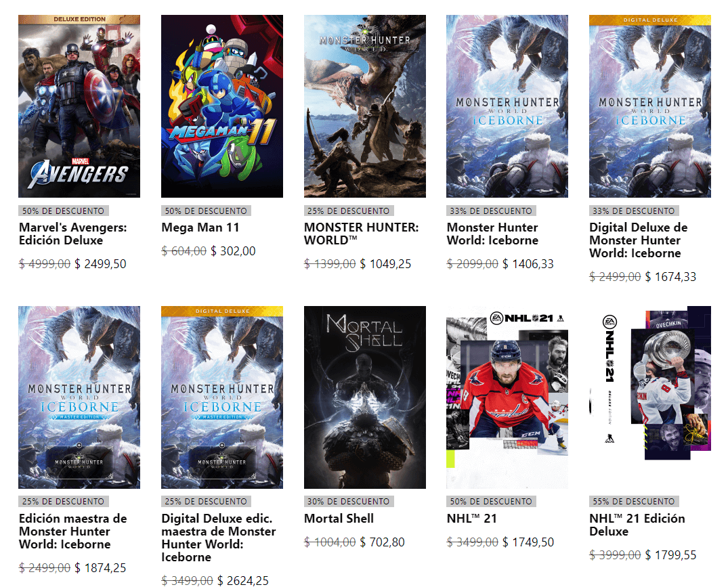Viewport: 728px width, 587px height.
Task: Open Monster Hunter World cover with dragon
Action: (x=365, y=106)
